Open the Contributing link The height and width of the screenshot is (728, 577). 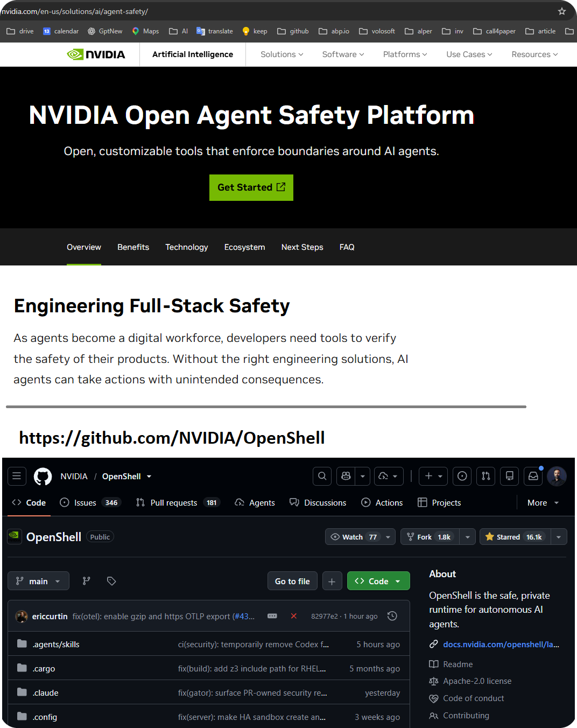(466, 716)
